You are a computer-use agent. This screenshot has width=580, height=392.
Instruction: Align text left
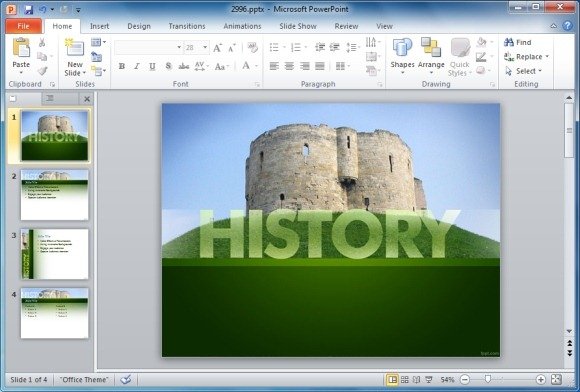(274, 66)
